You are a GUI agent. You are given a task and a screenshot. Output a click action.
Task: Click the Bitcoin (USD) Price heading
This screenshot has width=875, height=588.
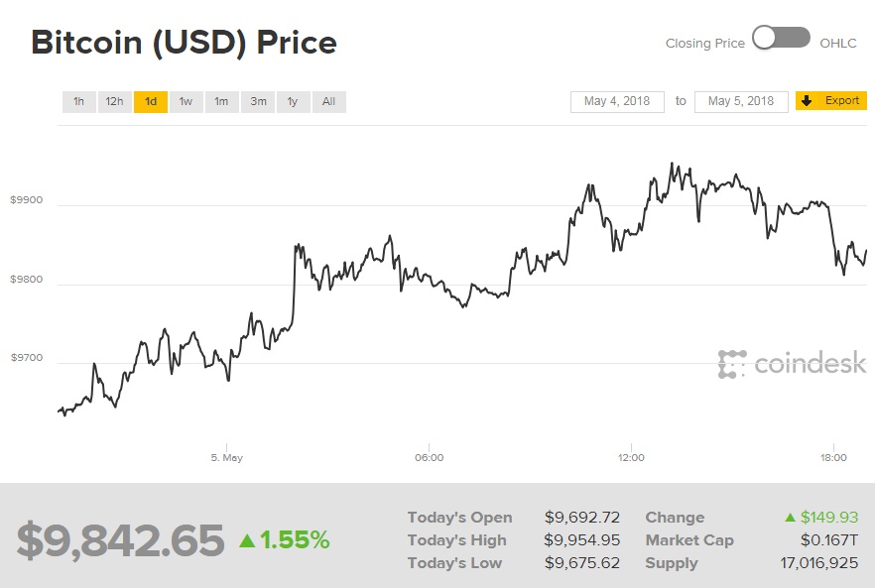coord(184,43)
